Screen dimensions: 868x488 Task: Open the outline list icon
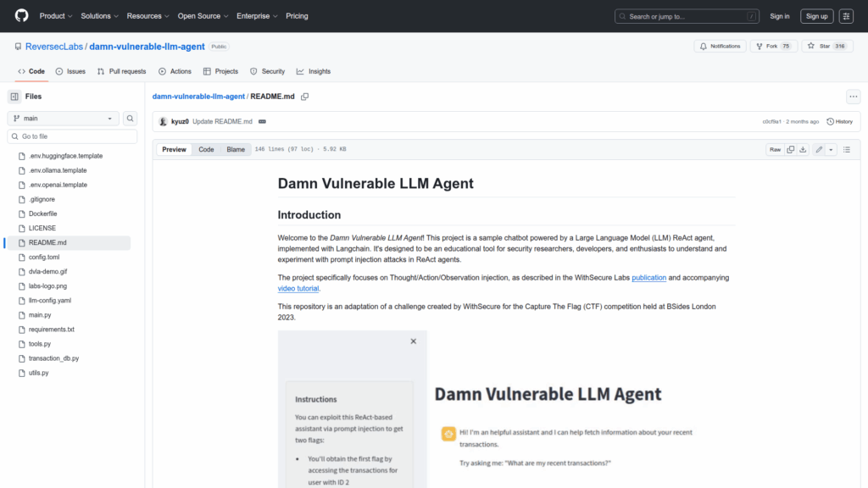coord(847,149)
